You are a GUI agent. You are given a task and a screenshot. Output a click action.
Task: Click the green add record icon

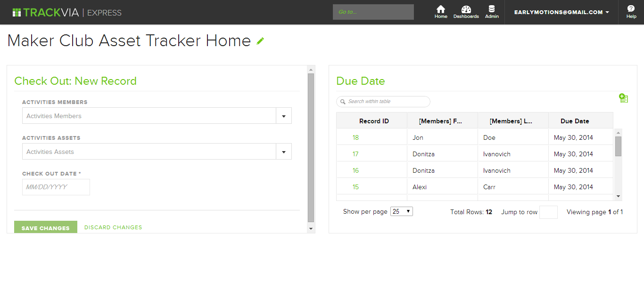pyautogui.click(x=623, y=98)
